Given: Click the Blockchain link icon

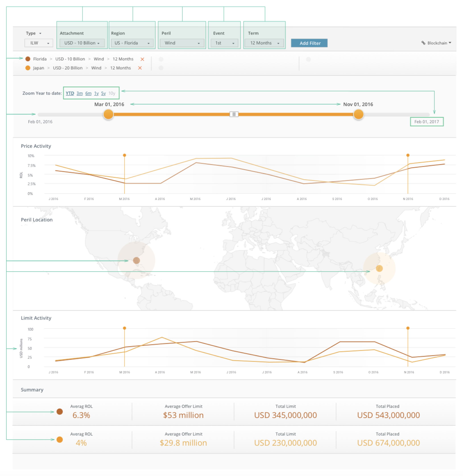Looking at the screenshot, I should [x=423, y=43].
